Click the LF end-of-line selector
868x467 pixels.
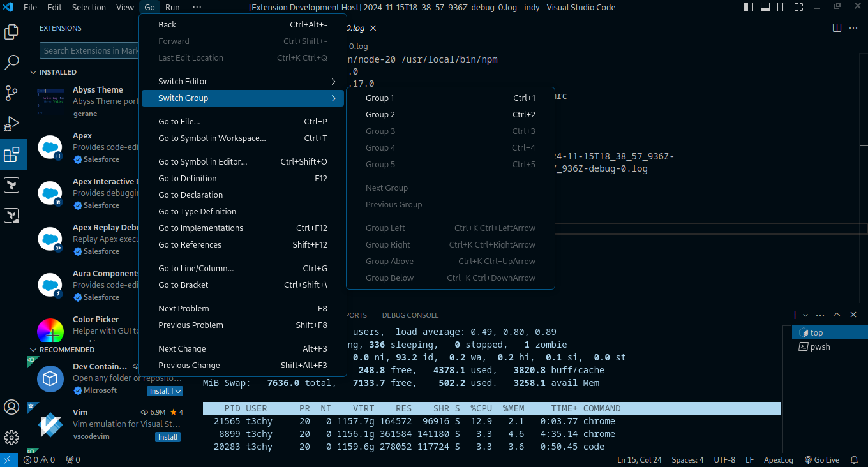coord(750,459)
